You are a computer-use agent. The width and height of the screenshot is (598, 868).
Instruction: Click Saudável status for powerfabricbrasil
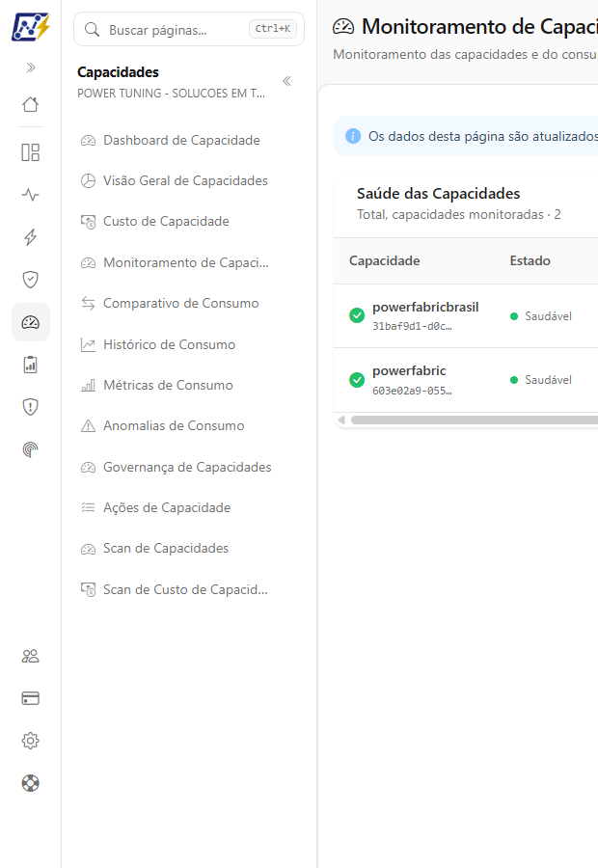click(541, 316)
